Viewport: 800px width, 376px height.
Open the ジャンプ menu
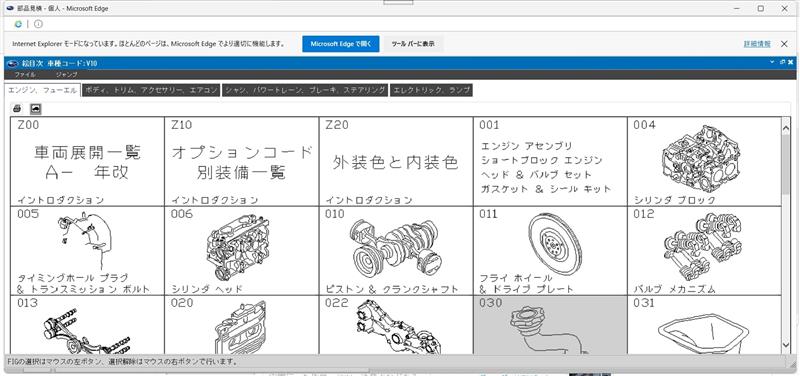66,74
